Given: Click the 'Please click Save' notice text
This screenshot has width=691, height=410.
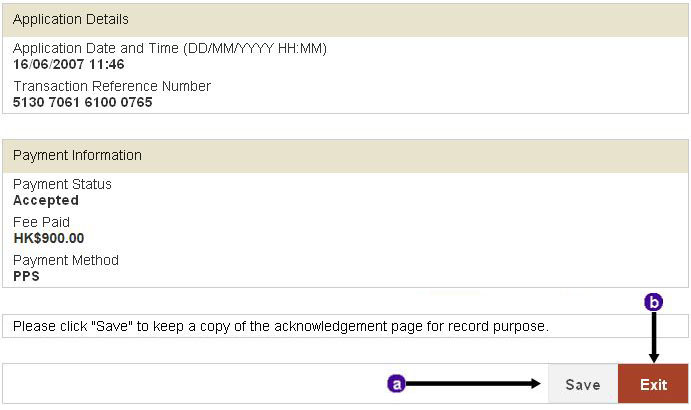Looking at the screenshot, I should coord(281,326).
